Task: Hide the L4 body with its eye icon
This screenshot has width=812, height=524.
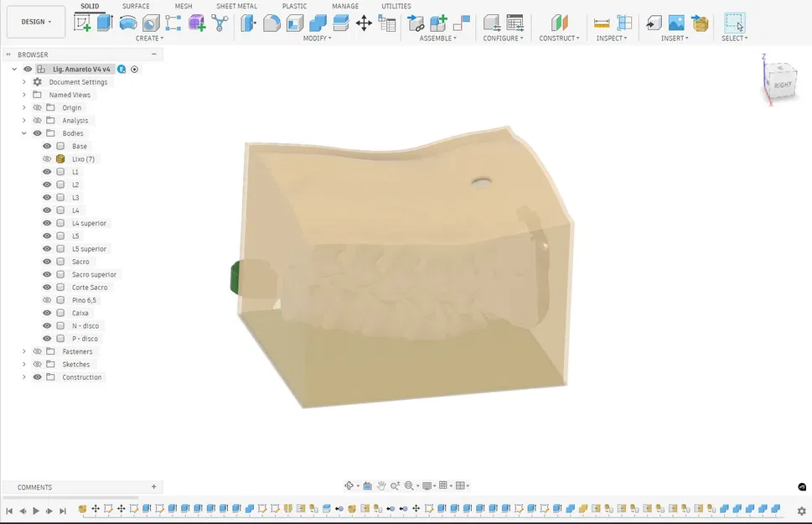Action: [x=47, y=210]
